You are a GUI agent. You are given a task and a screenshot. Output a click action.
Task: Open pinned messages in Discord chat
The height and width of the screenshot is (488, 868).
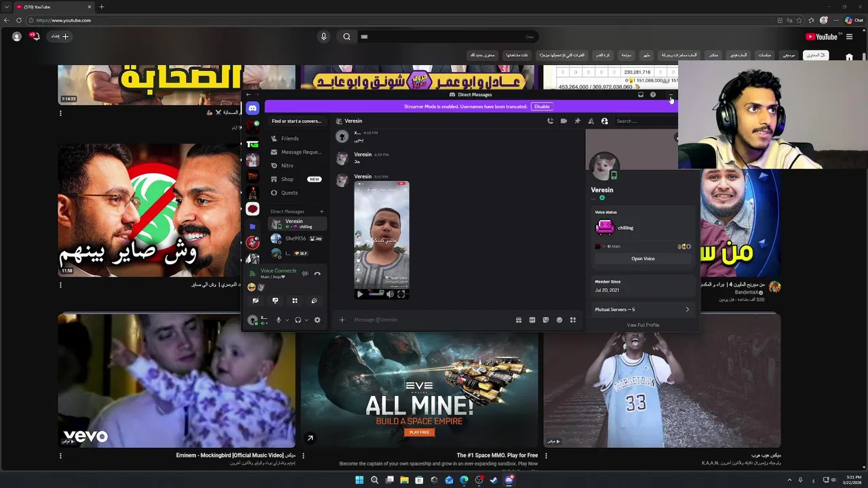tap(577, 121)
